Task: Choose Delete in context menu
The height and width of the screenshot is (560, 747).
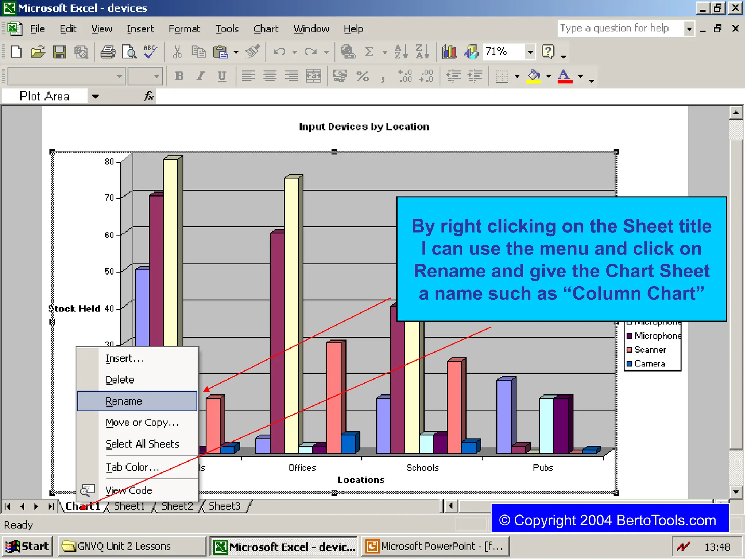Action: coord(137,380)
